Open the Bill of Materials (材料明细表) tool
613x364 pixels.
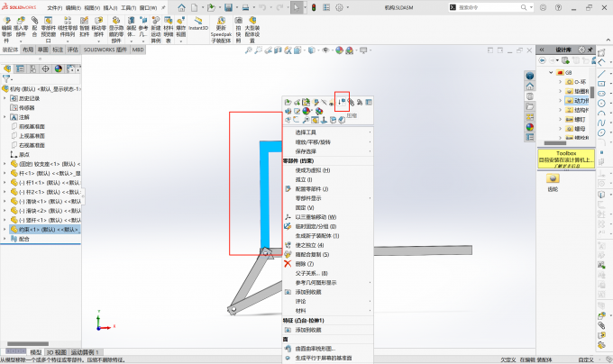pyautogui.click(x=168, y=21)
